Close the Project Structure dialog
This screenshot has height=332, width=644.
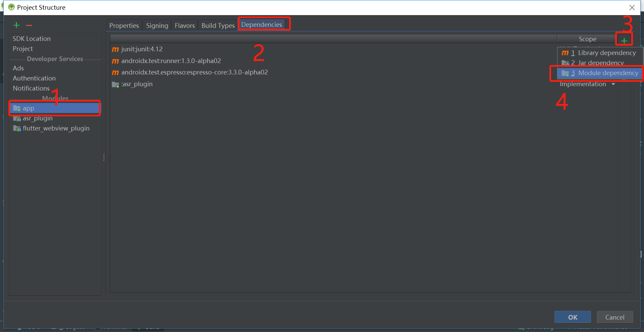632,7
